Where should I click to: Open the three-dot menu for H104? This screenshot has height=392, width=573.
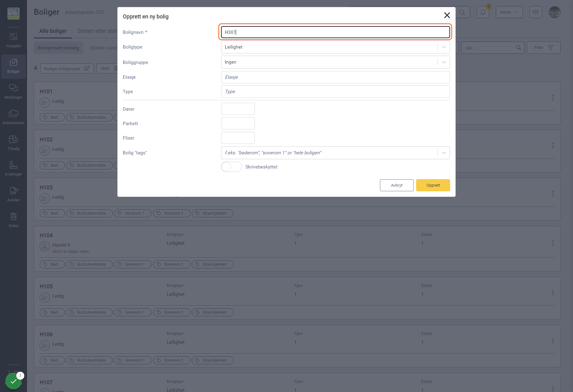(553, 243)
